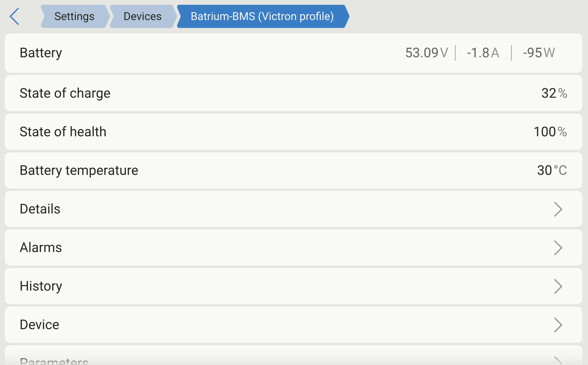Open the History menu entry
588x365 pixels.
[x=41, y=286]
